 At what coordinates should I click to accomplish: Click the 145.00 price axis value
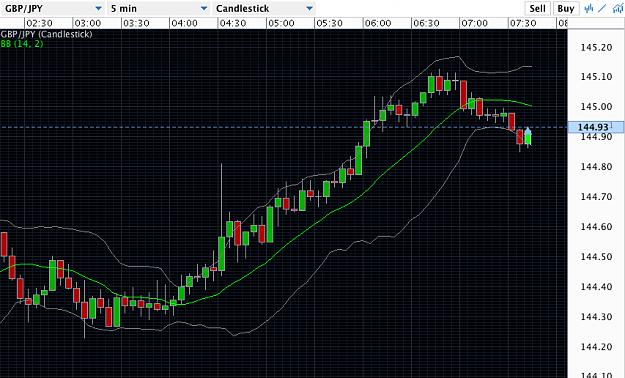(x=596, y=106)
